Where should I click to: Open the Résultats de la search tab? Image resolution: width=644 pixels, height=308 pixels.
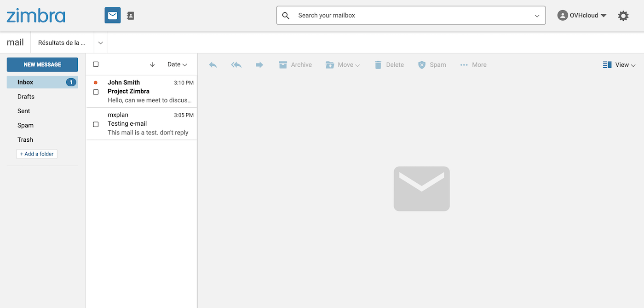pyautogui.click(x=63, y=42)
